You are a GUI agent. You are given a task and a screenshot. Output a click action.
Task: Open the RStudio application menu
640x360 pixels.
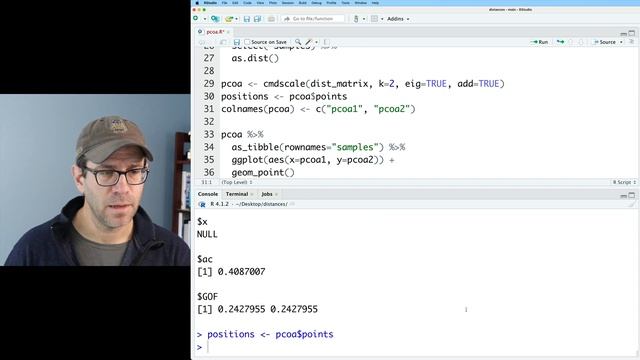coord(210,3)
